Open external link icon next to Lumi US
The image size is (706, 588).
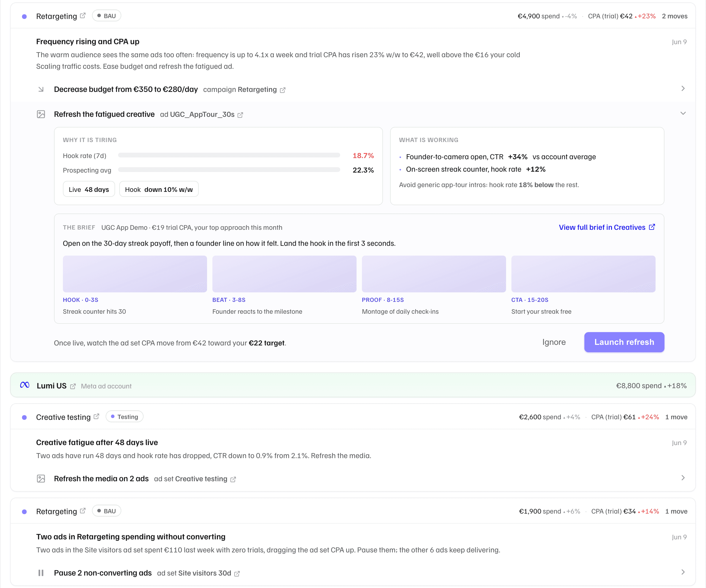(73, 386)
